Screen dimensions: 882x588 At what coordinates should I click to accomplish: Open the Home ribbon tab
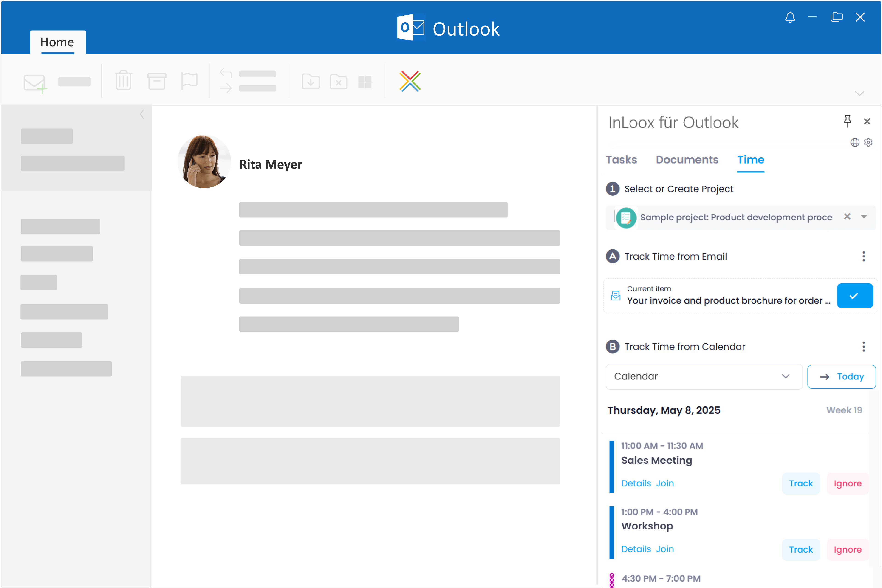[x=58, y=42]
